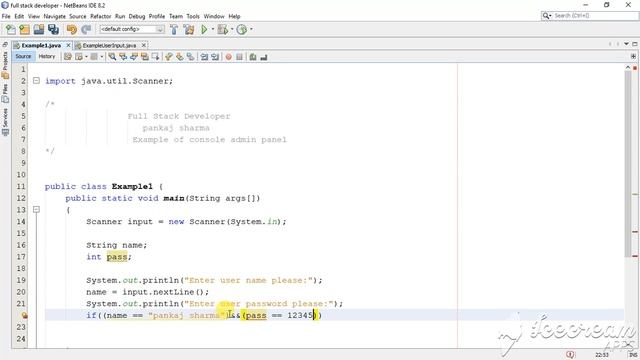Viewport: 640px width, 360px height.
Task: Open the Files side panel
Action: coord(5,92)
